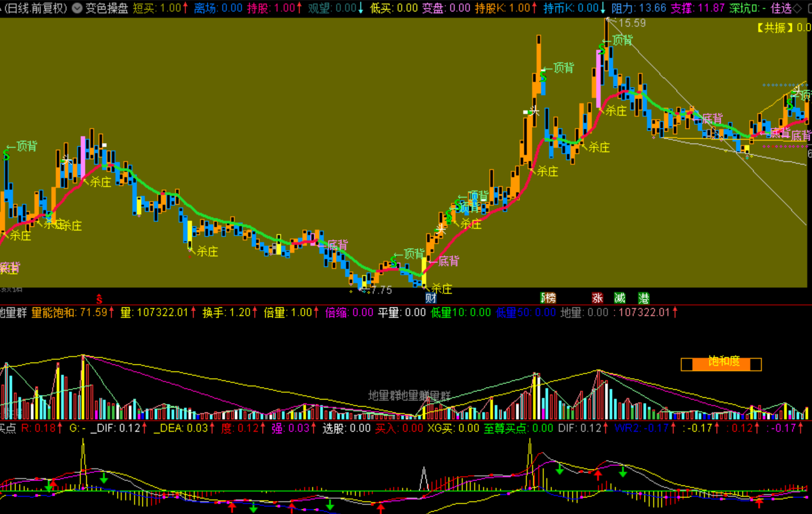
Task: Click the WR2 -0.17 readout
Action: click(x=641, y=428)
